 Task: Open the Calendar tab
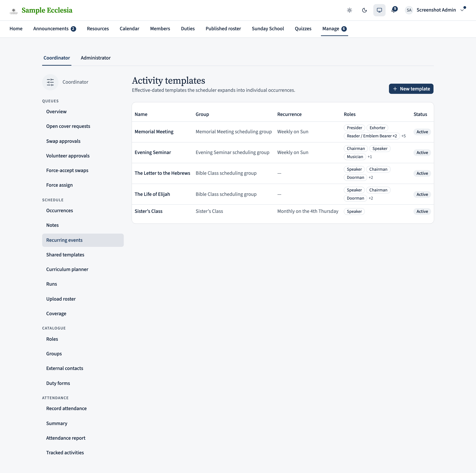coord(129,29)
